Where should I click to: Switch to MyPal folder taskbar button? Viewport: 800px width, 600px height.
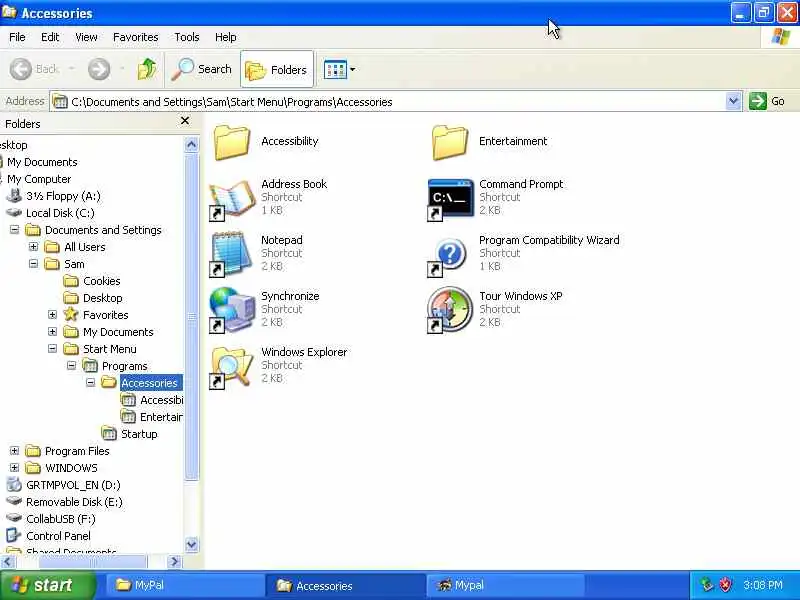coord(184,585)
